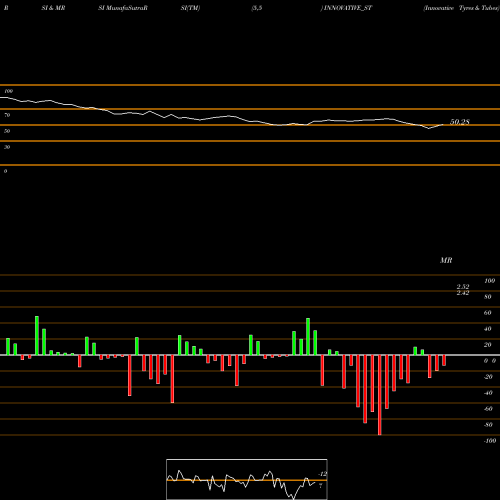Click the RSI axis label '100' on the left
500x500 pixels.
pos(9,91)
